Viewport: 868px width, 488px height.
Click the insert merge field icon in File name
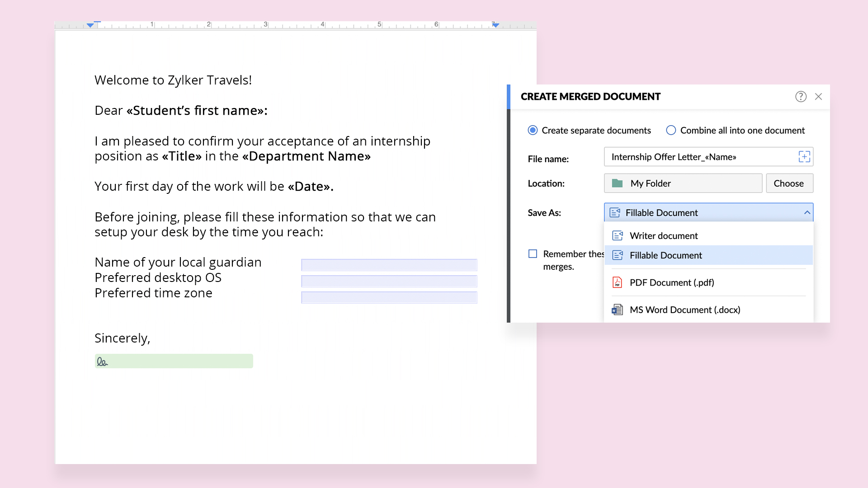(804, 157)
